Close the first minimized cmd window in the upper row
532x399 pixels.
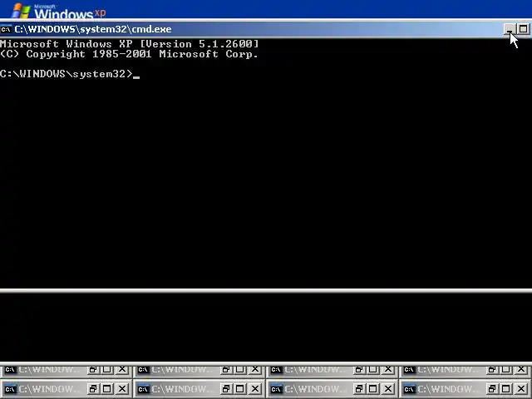click(x=122, y=370)
